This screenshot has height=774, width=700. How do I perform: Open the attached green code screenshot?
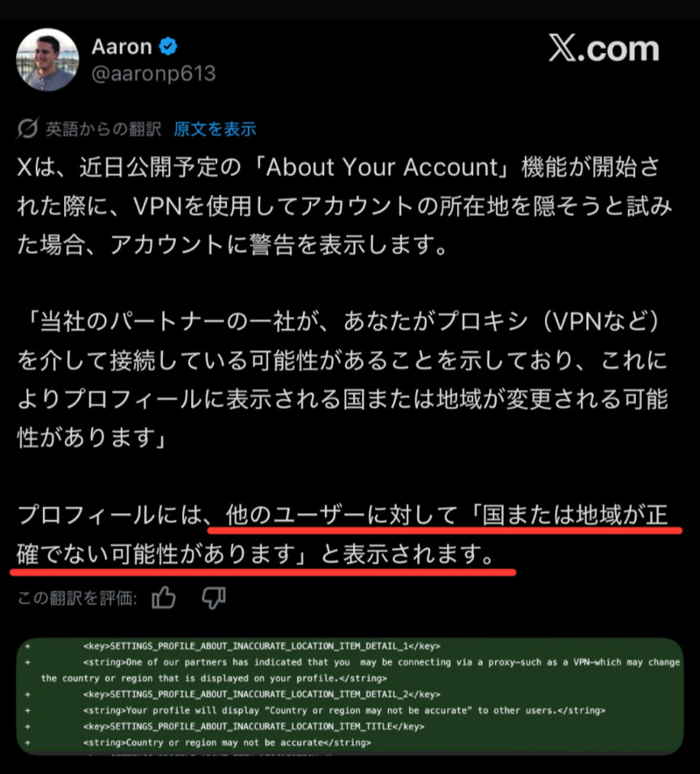pyautogui.click(x=350, y=696)
